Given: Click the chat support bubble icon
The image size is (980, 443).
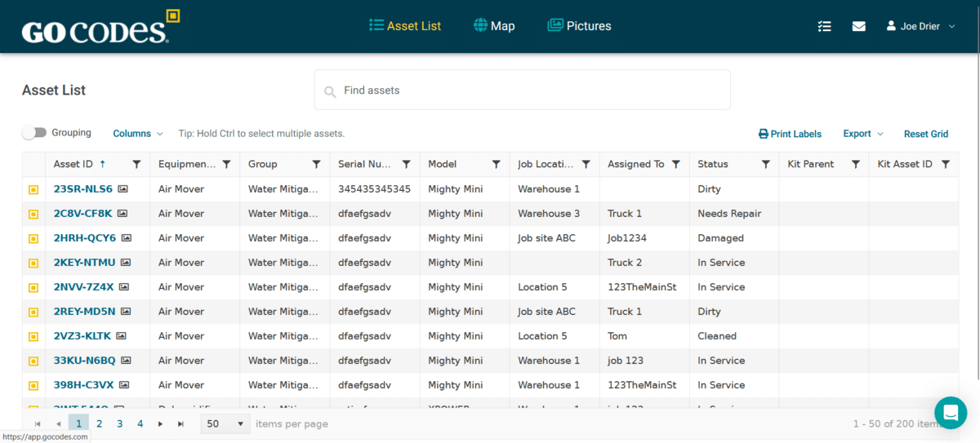Looking at the screenshot, I should (950, 413).
